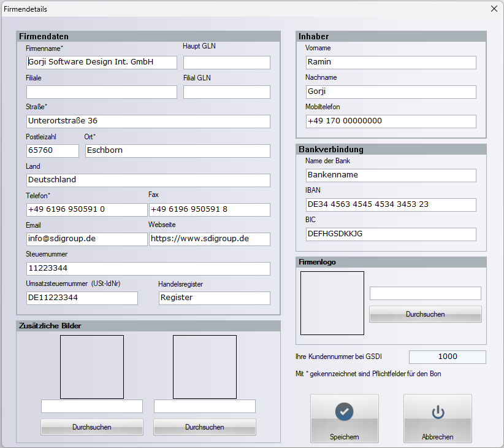Click the Vorname field showing Ramin
Viewport: 504px width, 448px height.
tap(391, 63)
